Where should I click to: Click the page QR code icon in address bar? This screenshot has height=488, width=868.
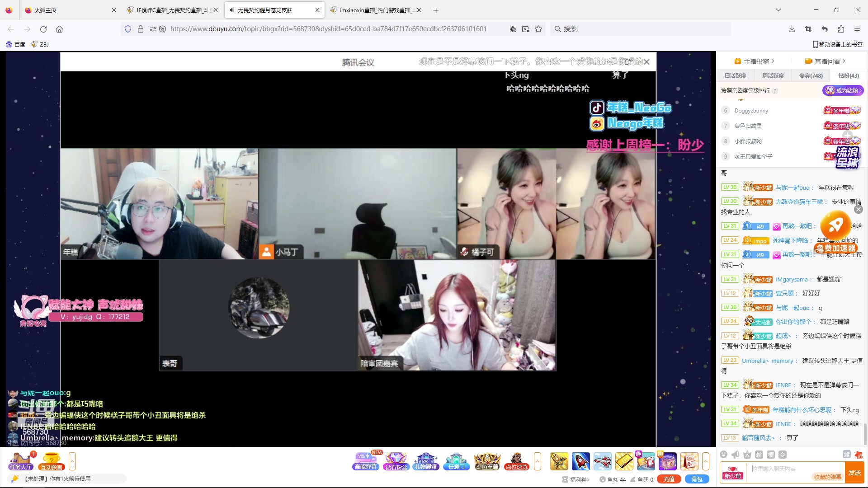513,29
